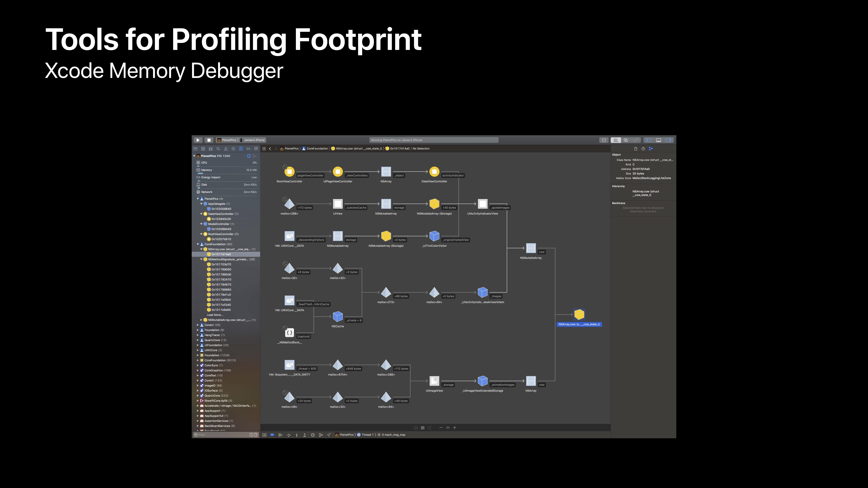Click the Load More... link
This screenshot has width=868, height=488.
pyautogui.click(x=215, y=315)
